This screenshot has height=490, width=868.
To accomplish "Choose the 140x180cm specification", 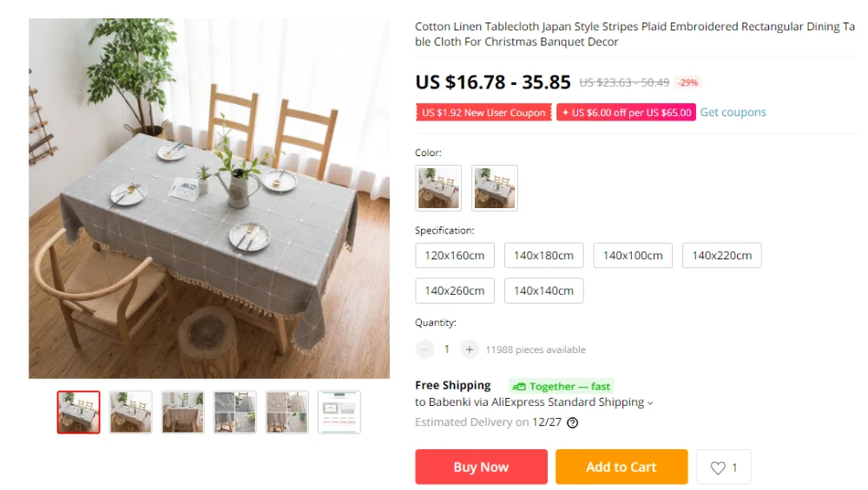I will pyautogui.click(x=543, y=256).
